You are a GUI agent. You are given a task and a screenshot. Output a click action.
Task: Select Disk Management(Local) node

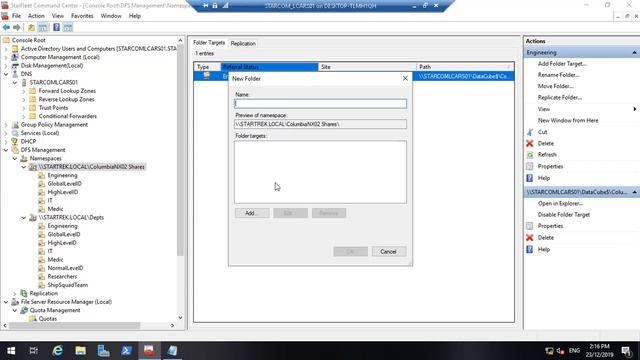coord(52,65)
